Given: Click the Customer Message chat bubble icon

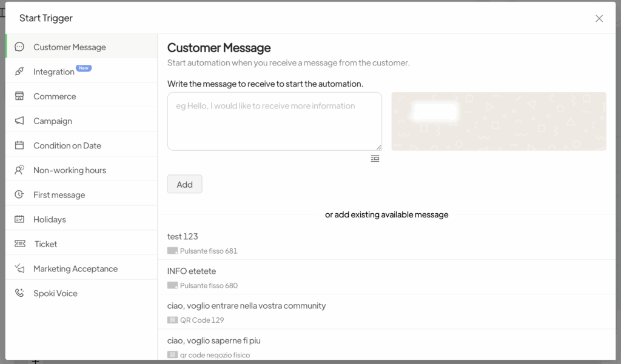Looking at the screenshot, I should pyautogui.click(x=19, y=47).
